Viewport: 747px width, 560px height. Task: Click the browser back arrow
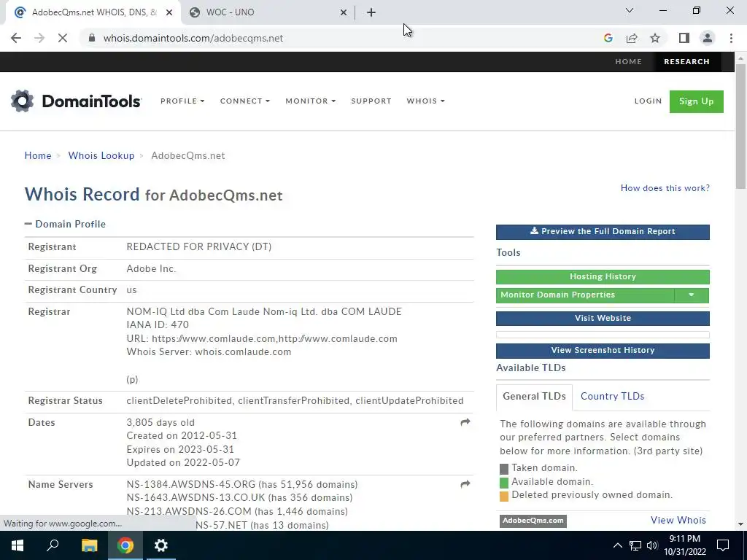(x=16, y=38)
